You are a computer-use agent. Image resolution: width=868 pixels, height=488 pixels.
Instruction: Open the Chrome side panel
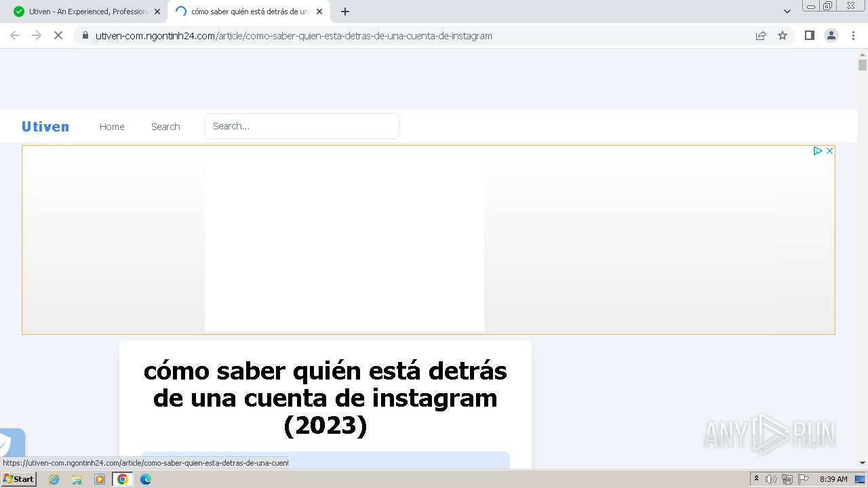(x=809, y=35)
